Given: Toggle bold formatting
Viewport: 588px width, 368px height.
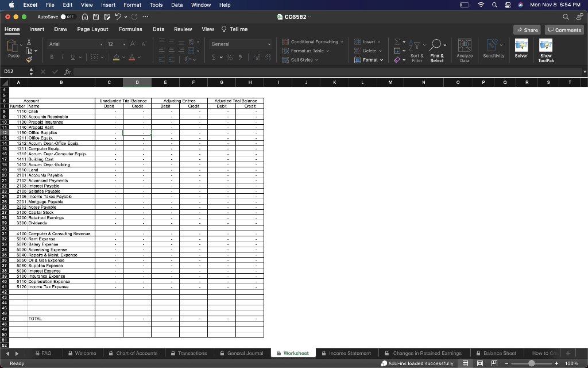Looking at the screenshot, I should pyautogui.click(x=51, y=58).
